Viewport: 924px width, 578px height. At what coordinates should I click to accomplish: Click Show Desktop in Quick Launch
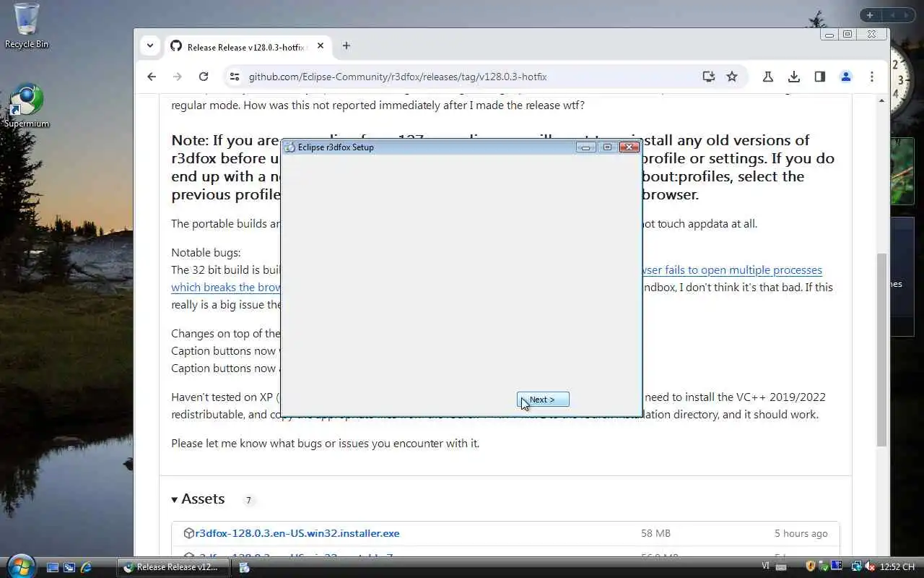pos(53,567)
